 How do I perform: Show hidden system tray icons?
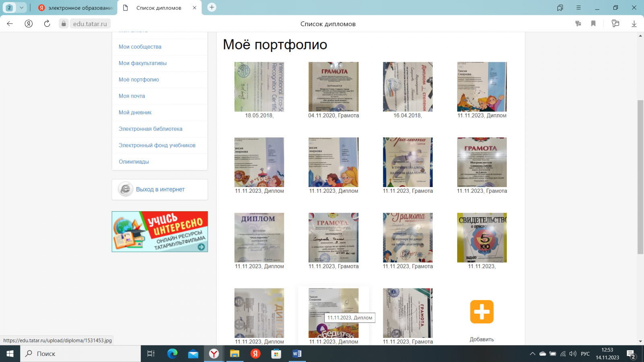532,354
